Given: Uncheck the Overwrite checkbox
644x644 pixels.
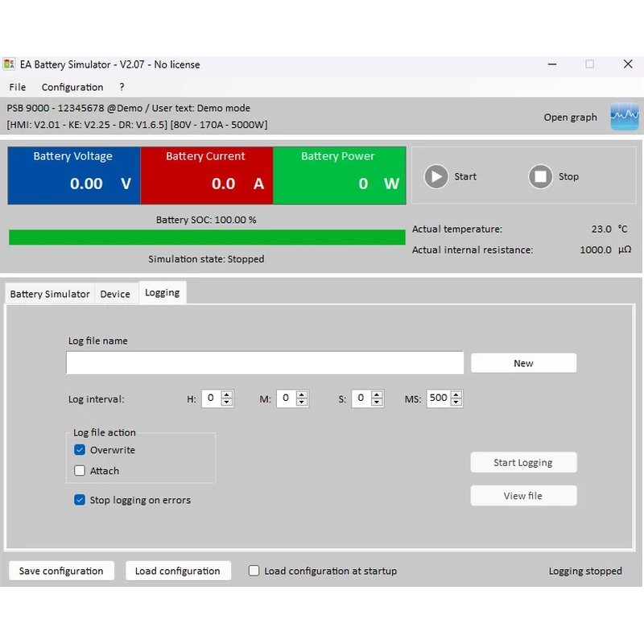Looking at the screenshot, I should pyautogui.click(x=80, y=450).
